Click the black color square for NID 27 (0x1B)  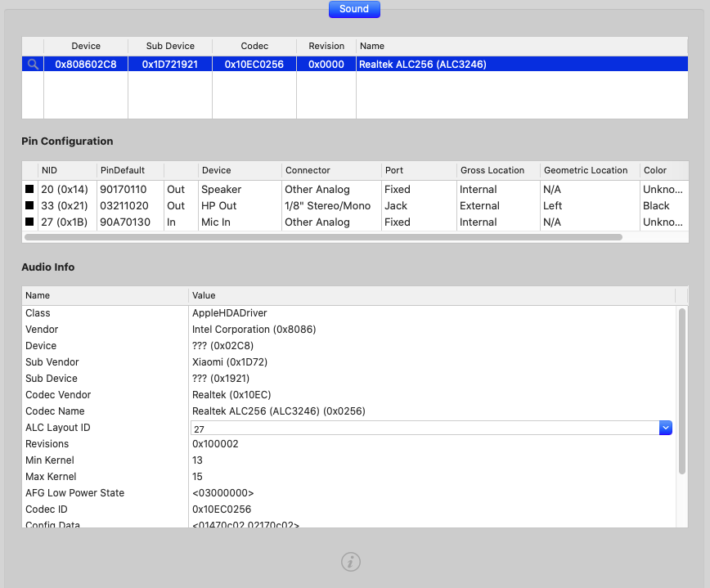point(29,222)
